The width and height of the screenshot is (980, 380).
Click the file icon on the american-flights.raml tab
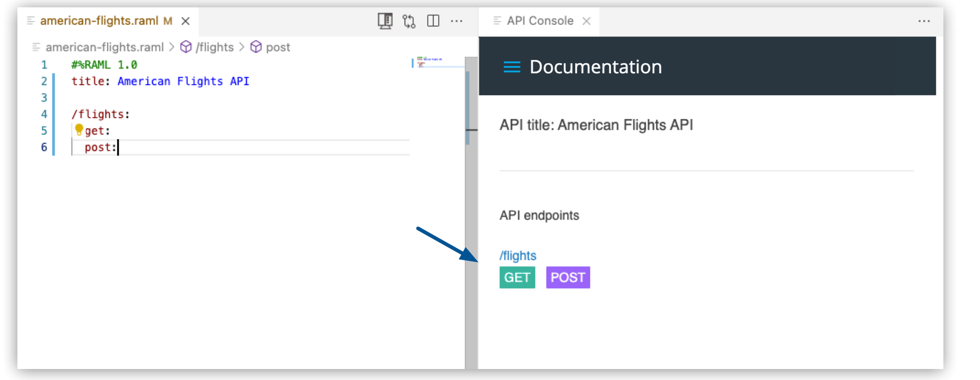pos(31,21)
